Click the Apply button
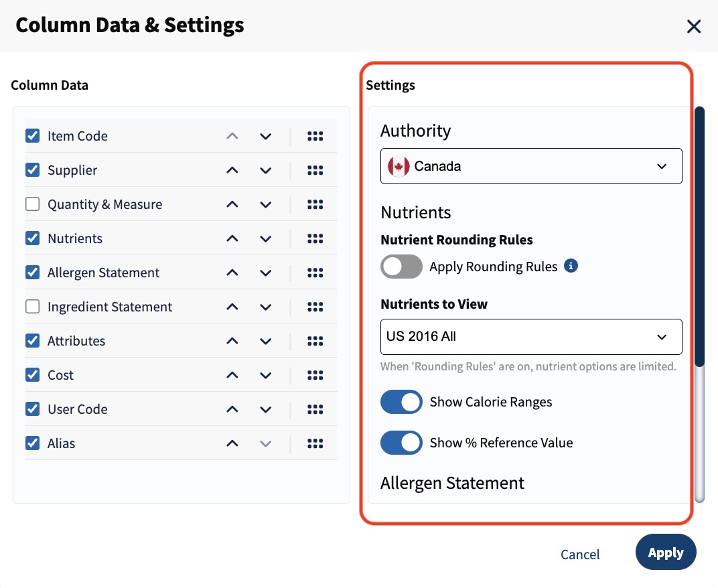The width and height of the screenshot is (718, 588). [666, 553]
